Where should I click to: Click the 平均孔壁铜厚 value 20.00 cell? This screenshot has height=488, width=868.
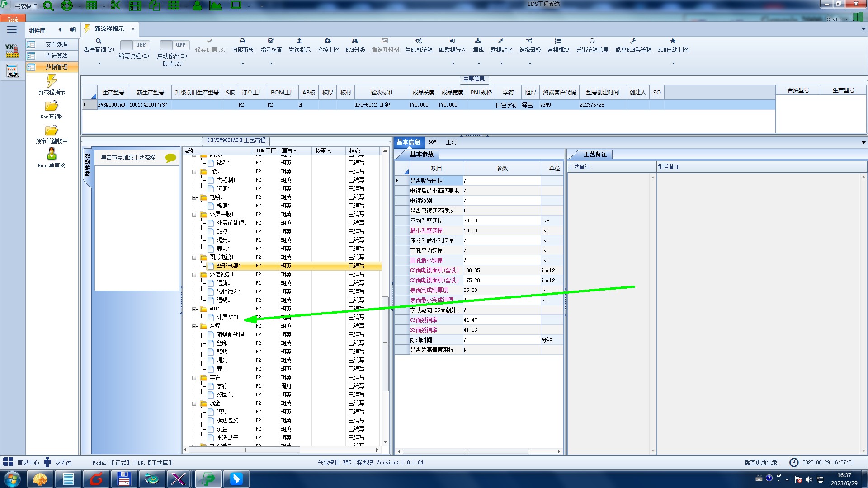[502, 221]
